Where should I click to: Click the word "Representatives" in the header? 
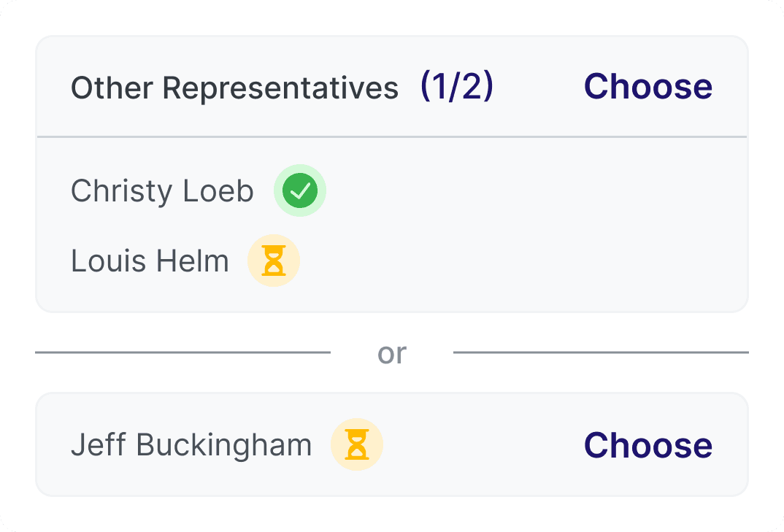[280, 88]
